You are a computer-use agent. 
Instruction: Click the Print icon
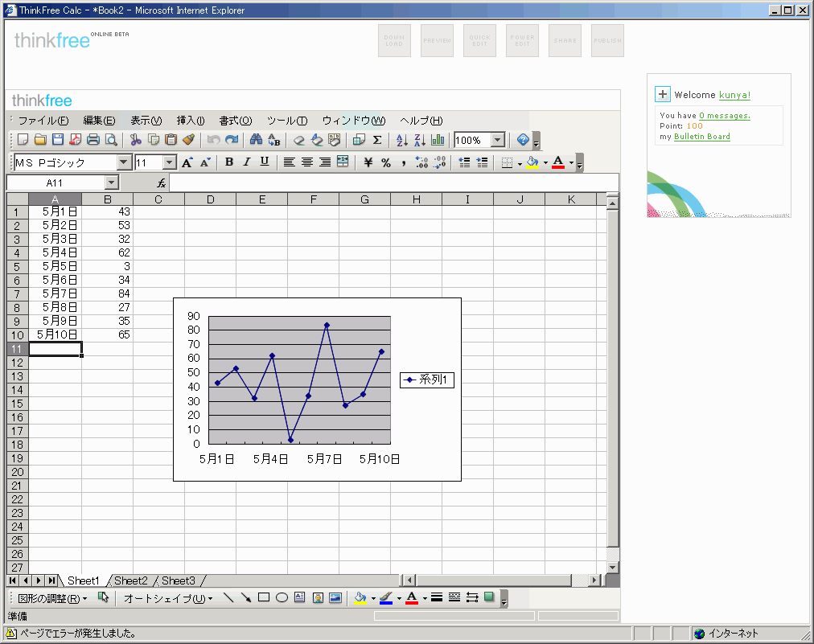tap(93, 140)
